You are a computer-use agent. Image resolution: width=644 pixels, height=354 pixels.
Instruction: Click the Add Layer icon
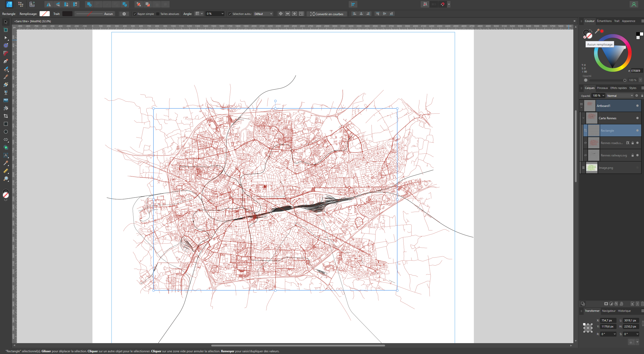coord(632,304)
